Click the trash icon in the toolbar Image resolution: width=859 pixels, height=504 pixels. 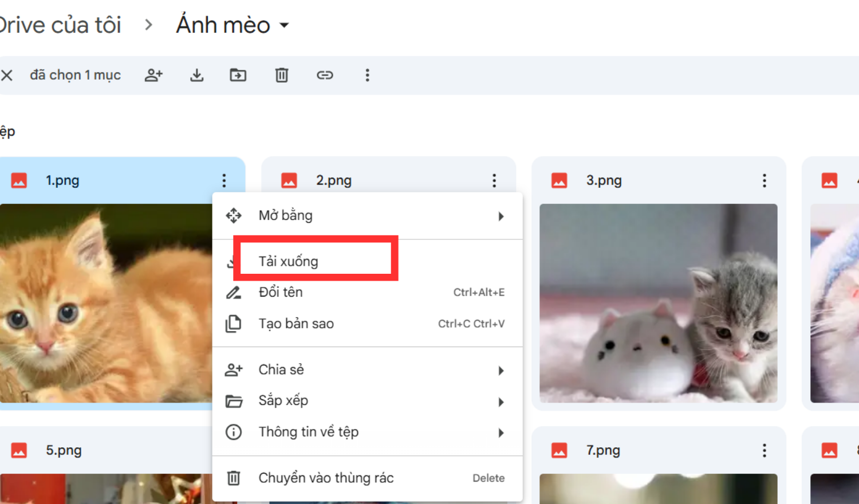tap(281, 75)
